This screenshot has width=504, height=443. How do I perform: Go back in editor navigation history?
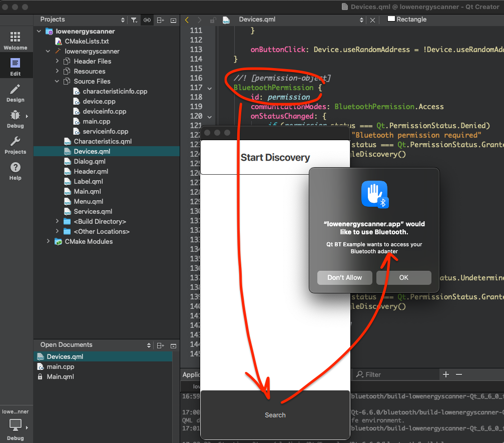[x=187, y=20]
